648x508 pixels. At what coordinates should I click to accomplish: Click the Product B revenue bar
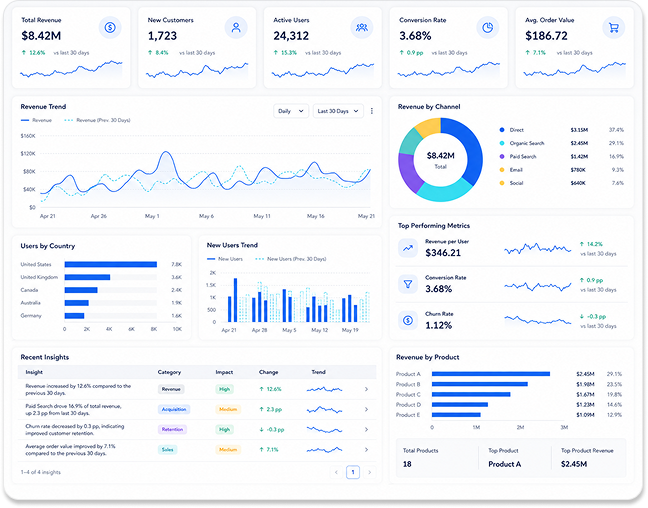480,384
